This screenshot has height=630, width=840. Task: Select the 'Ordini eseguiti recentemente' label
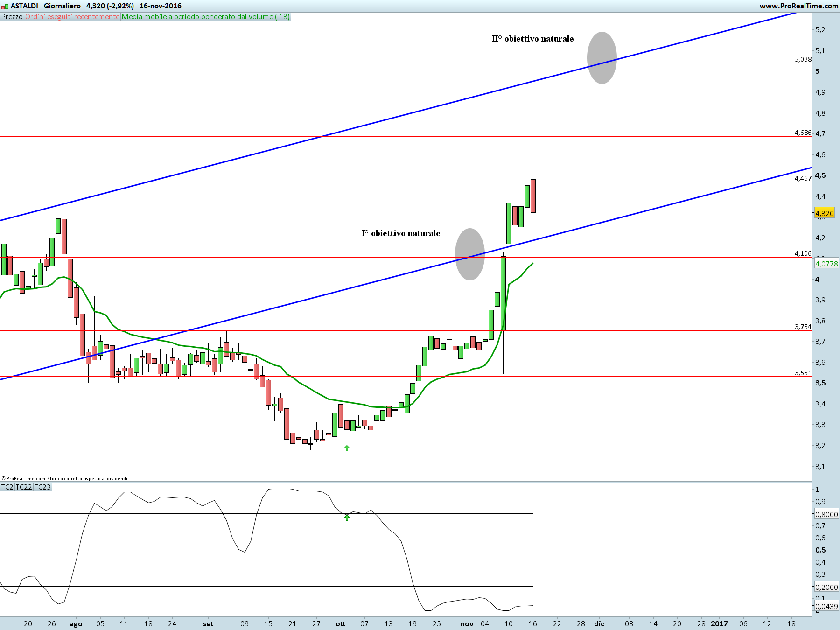72,17
